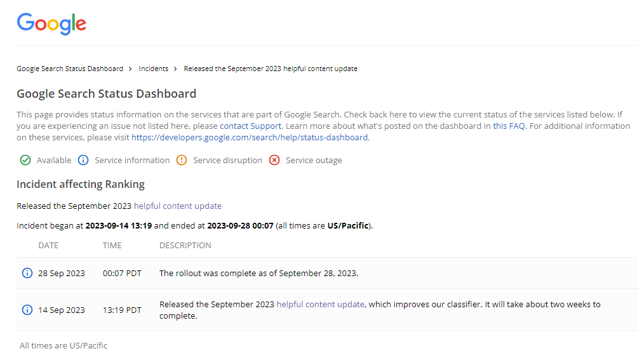Click the DATE column header
Screen dimensions: 644x358
pos(48,245)
